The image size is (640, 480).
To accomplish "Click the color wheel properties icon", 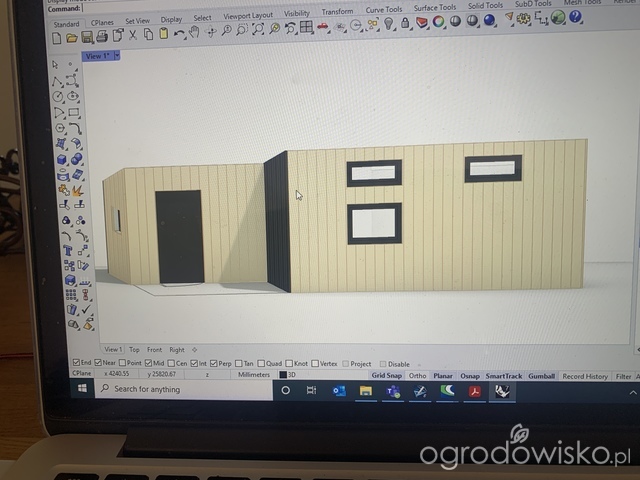I will [439, 21].
